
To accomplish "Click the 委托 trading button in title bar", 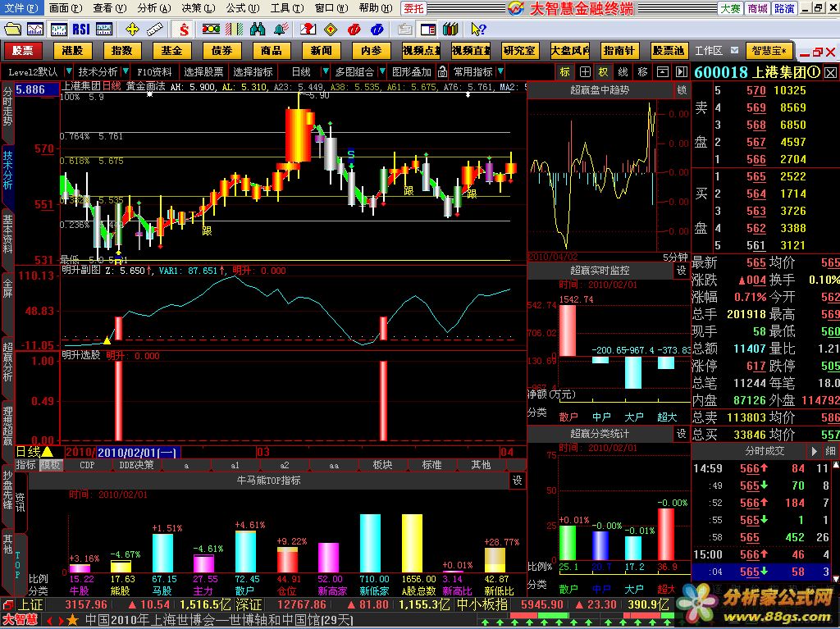I will [x=413, y=8].
